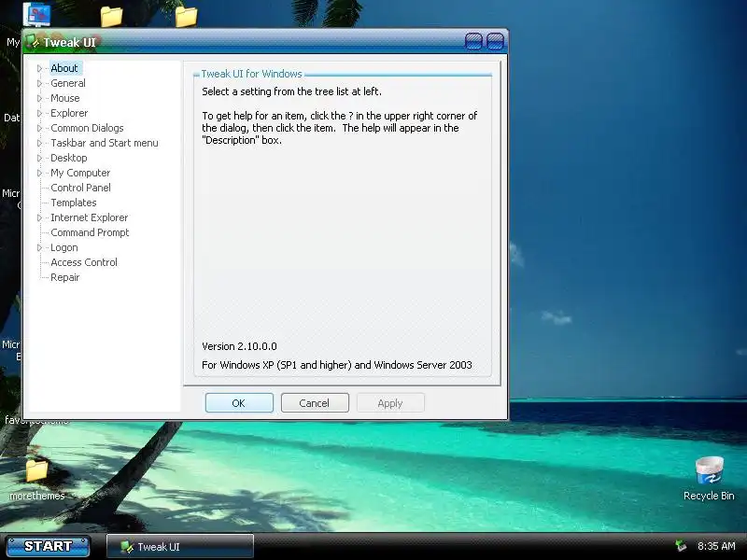The image size is (747, 560).
Task: Select the second folder icon at desktop top
Action: tap(111, 16)
